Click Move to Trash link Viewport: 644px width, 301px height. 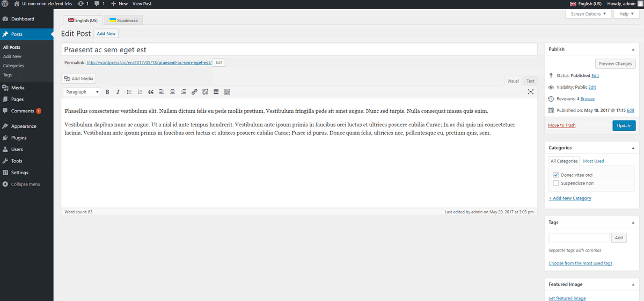coord(562,125)
